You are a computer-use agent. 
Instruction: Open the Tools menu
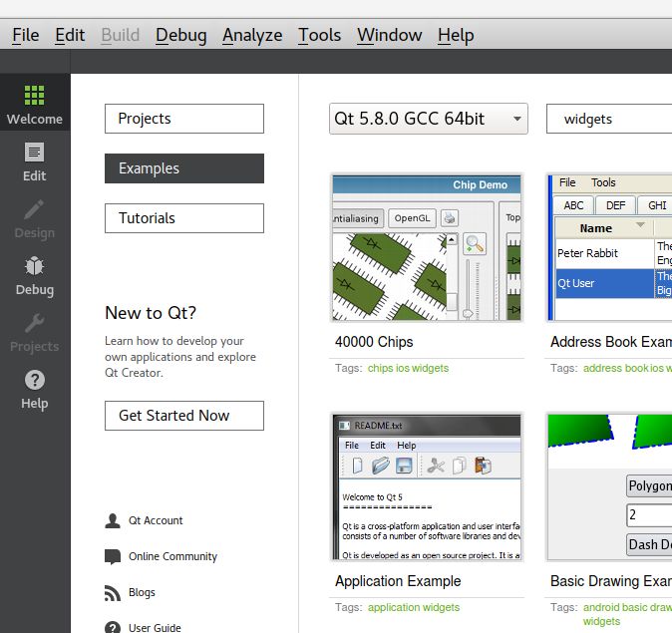319,35
